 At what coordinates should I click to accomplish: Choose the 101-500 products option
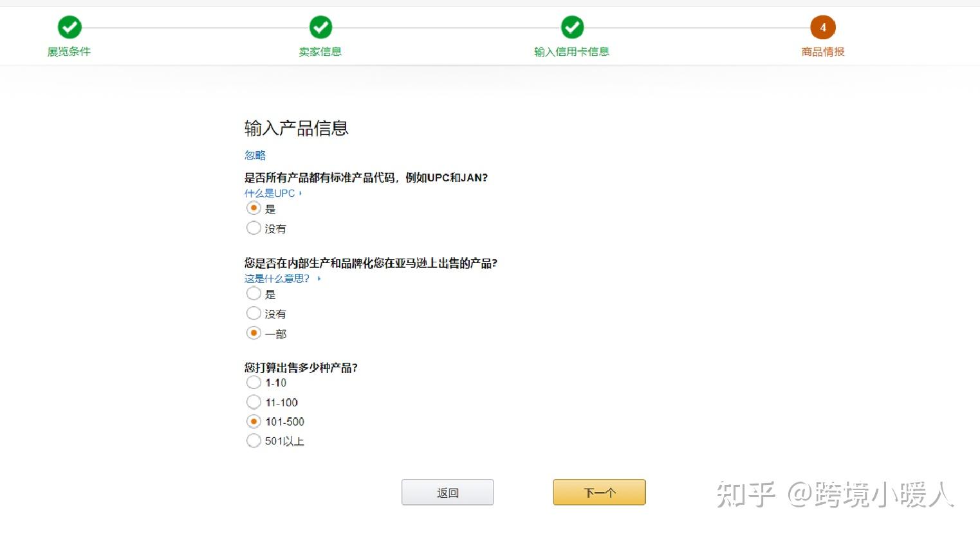254,421
